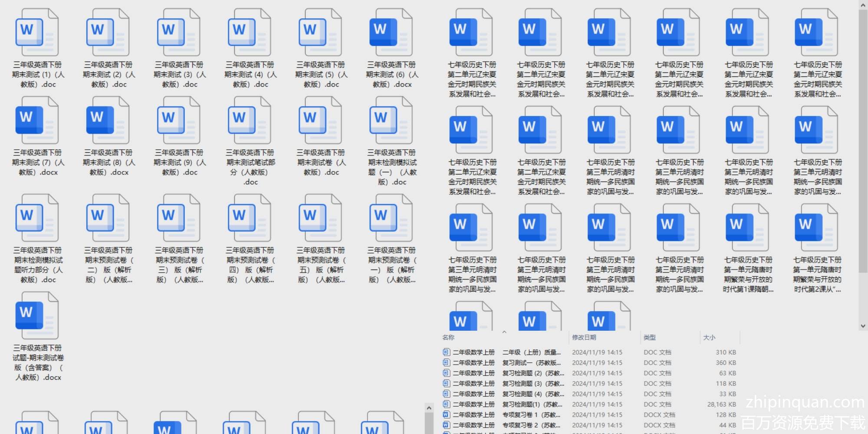Viewport: 868px width, 434px height.
Task: Click the 期末预测试卷（一）解析版 file icon
Action: [x=391, y=218]
